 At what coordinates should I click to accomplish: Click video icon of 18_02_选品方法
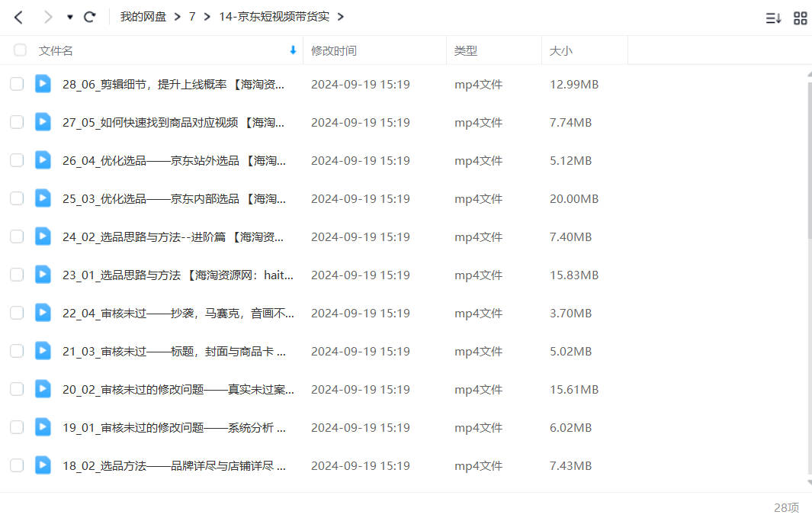[x=43, y=465]
